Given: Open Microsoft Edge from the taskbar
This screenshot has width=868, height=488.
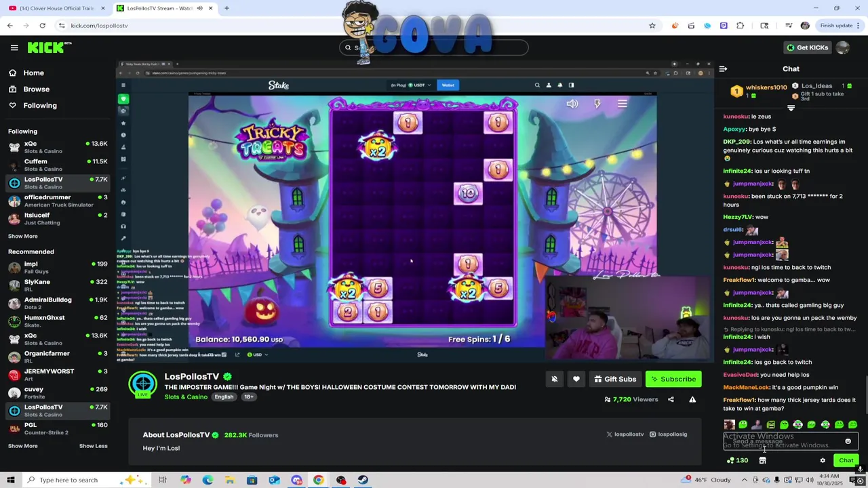Looking at the screenshot, I should 208,480.
